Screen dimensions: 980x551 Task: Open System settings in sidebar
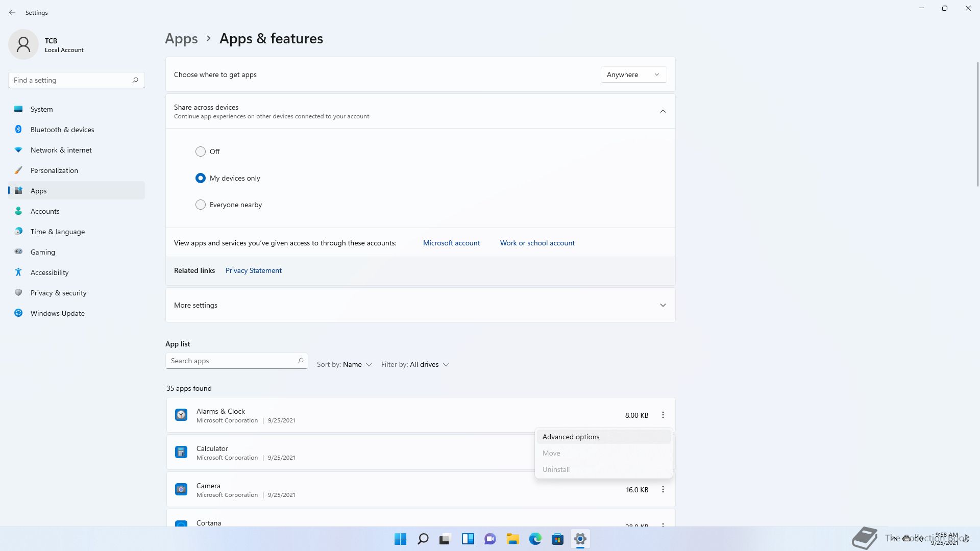tap(77, 109)
